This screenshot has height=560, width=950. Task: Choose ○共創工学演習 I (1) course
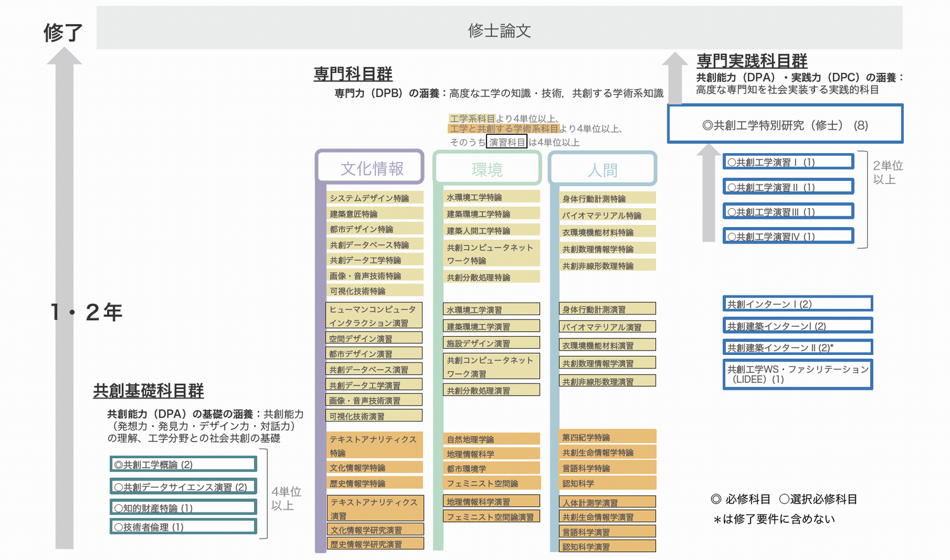[788, 162]
